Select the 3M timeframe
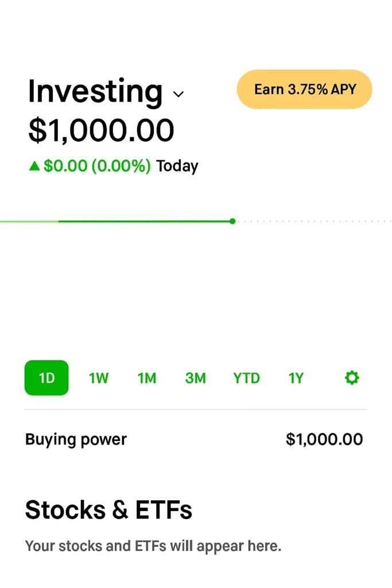 click(195, 378)
